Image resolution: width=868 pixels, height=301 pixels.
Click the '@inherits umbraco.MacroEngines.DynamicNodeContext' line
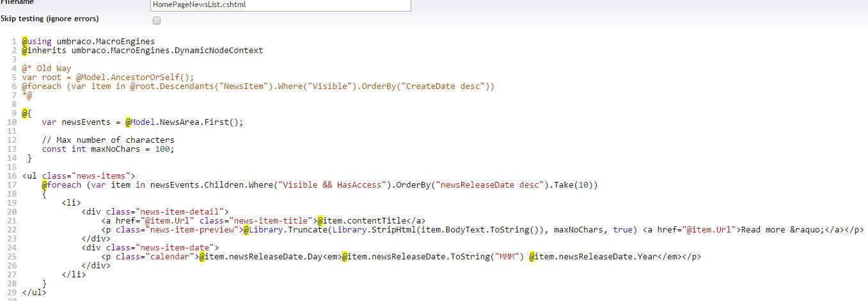pos(142,51)
